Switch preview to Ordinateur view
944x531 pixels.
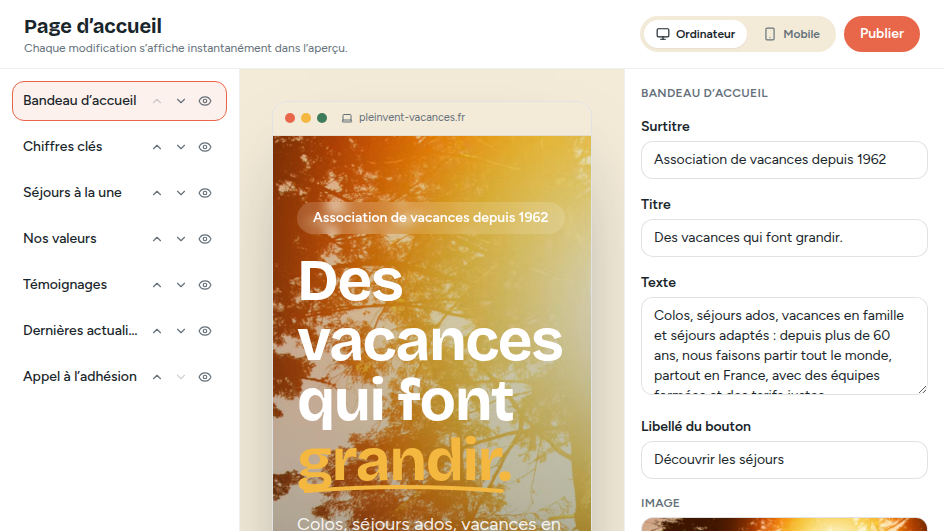tap(695, 34)
